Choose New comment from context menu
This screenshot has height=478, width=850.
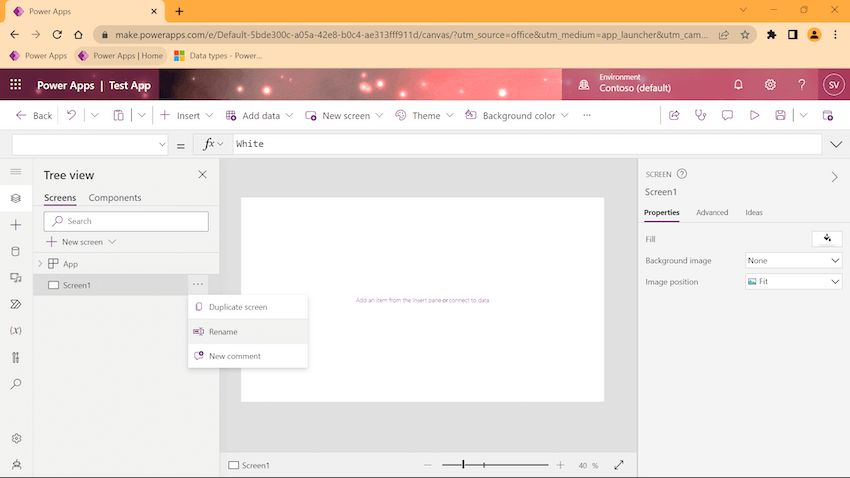tap(248, 356)
